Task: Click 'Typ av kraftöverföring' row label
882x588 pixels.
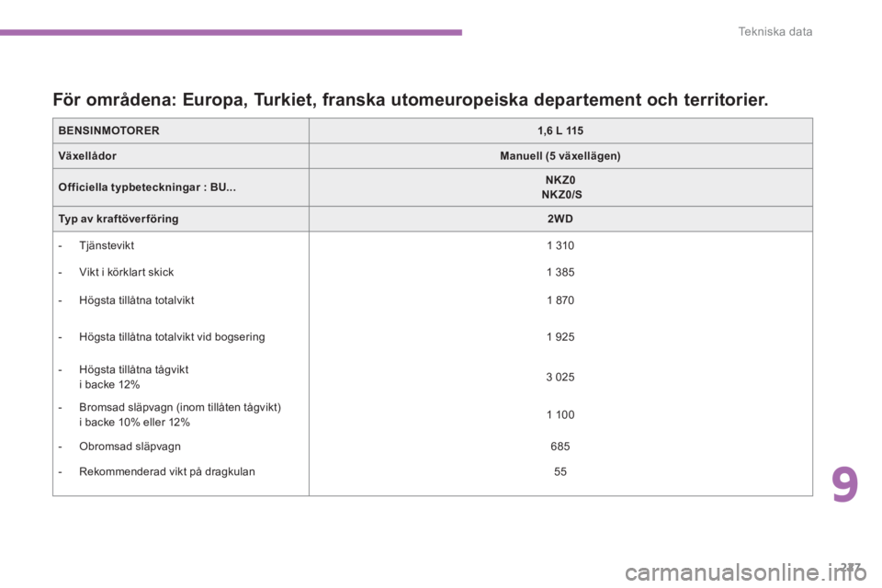Action: (x=119, y=219)
